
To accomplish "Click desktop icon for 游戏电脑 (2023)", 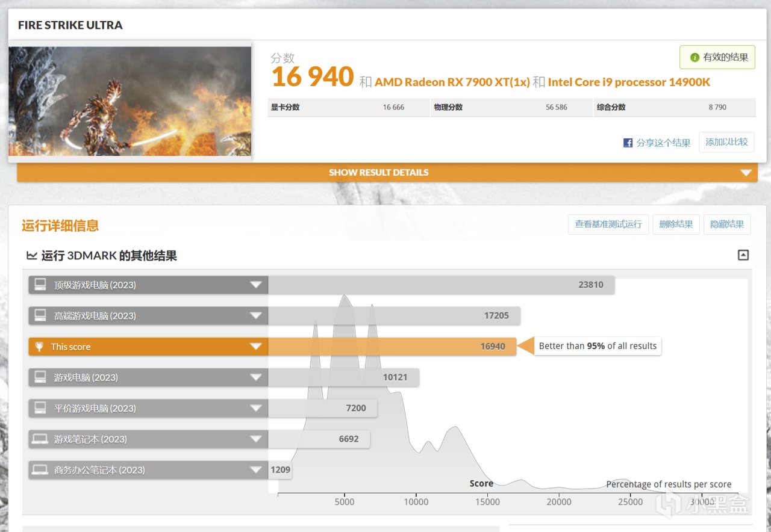I will 40,377.
